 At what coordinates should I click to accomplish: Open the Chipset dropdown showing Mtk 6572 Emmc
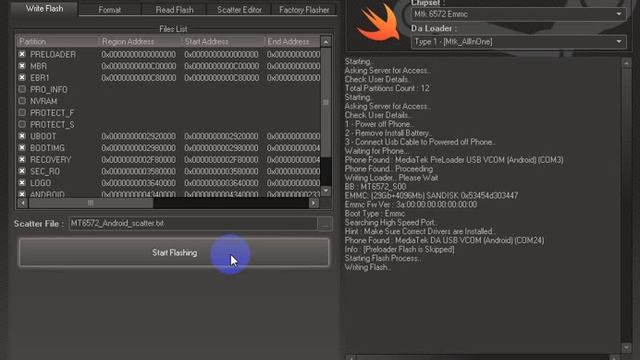(518, 14)
